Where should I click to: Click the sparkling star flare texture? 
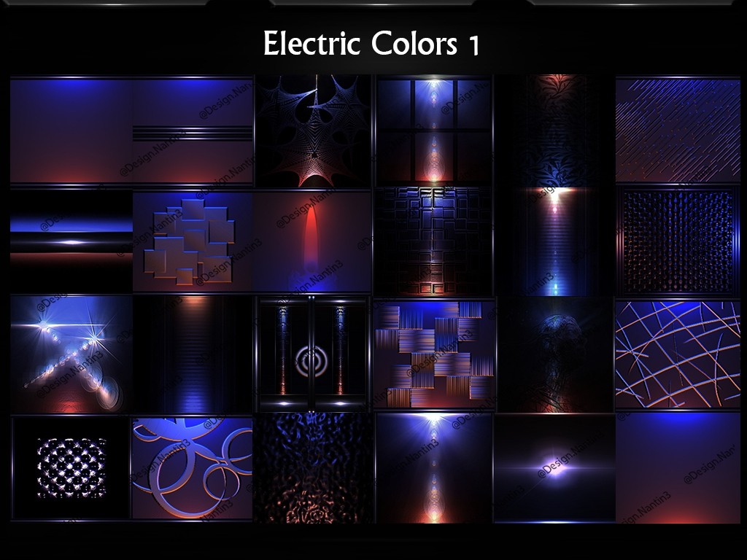coord(71,354)
